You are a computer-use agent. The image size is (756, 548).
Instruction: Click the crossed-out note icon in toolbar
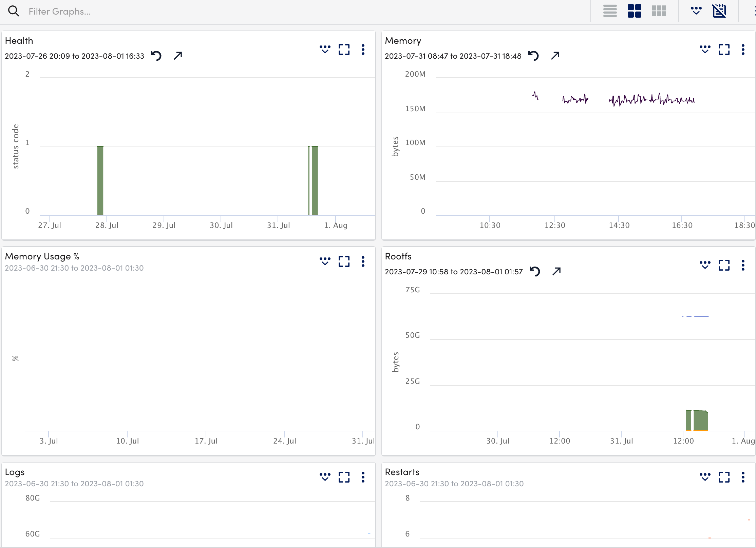719,11
